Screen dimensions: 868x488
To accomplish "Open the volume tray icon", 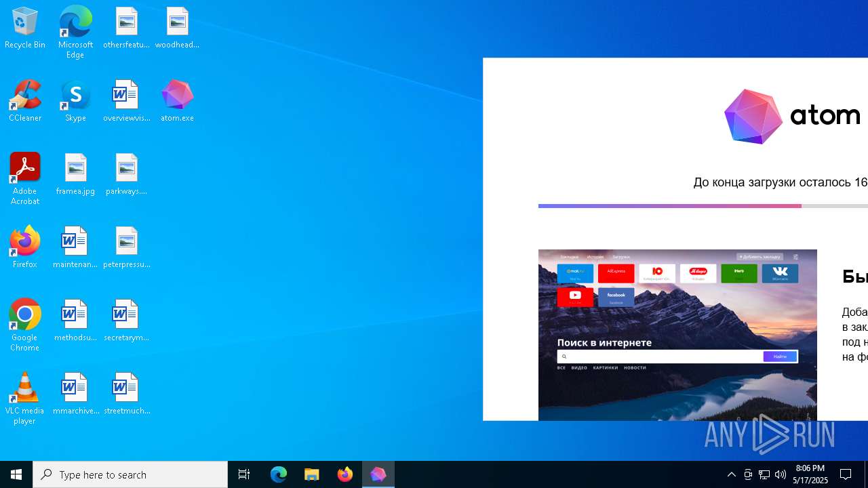I will 781,474.
